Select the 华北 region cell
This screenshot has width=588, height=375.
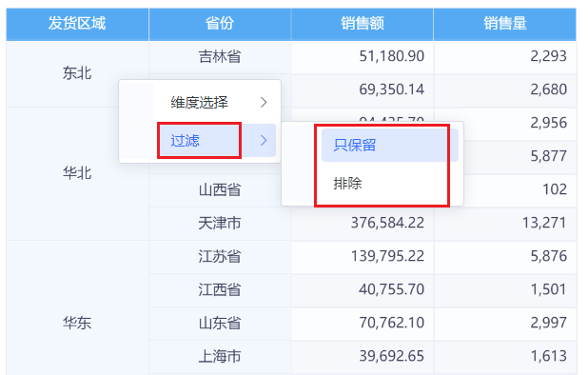tap(77, 173)
